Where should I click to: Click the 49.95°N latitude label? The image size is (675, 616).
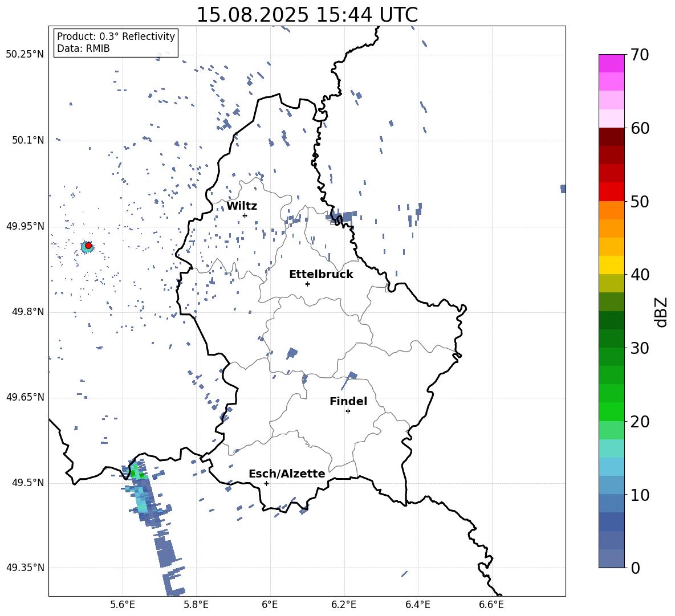[25, 226]
